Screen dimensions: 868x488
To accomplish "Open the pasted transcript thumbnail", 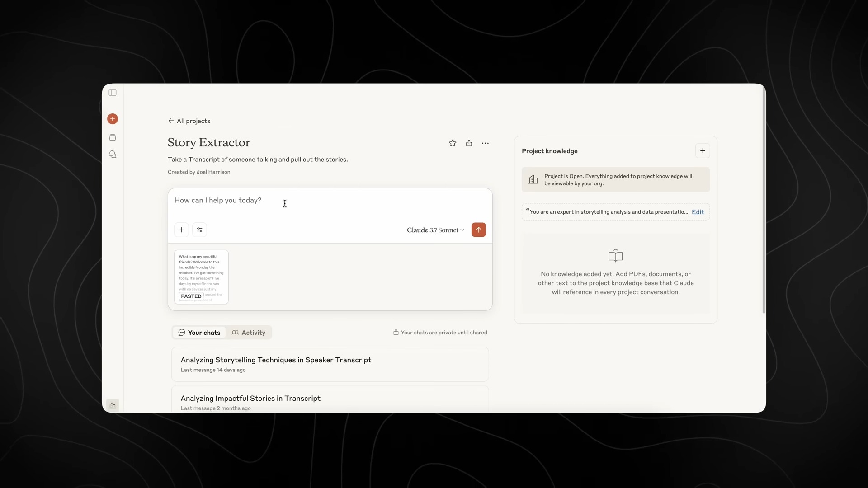I will click(x=201, y=277).
